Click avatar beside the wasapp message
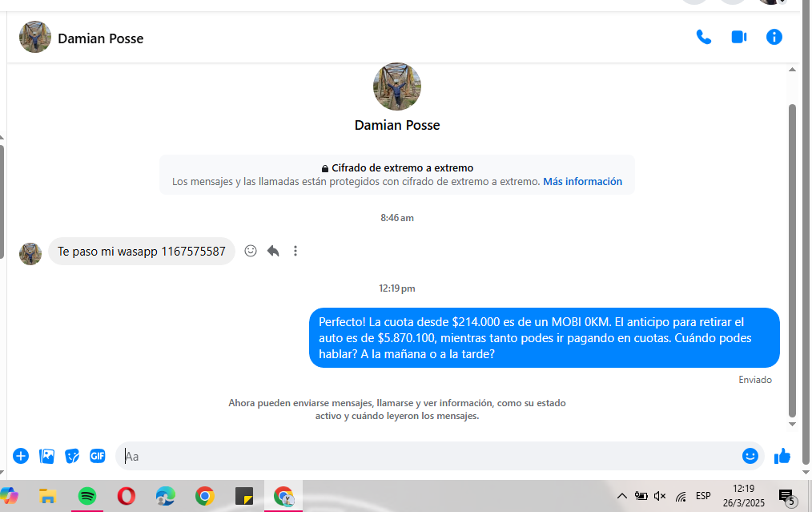The image size is (812, 512). pyautogui.click(x=30, y=254)
